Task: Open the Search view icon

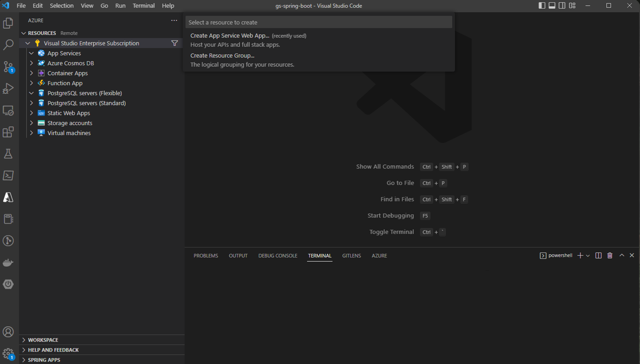Action: coord(8,45)
